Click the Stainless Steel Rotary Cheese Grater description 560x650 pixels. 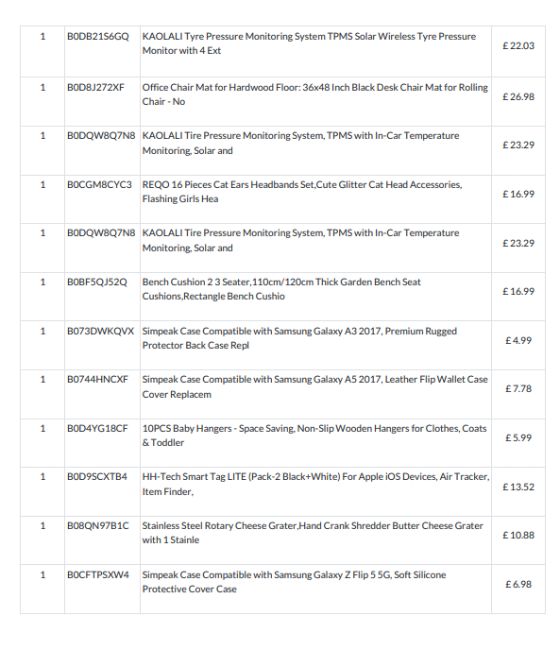(313, 533)
